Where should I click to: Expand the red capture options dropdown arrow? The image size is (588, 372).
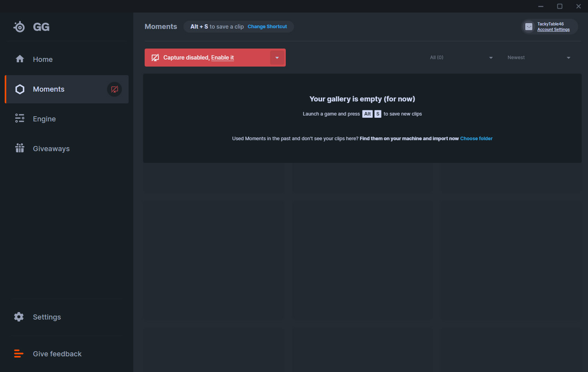pos(277,58)
